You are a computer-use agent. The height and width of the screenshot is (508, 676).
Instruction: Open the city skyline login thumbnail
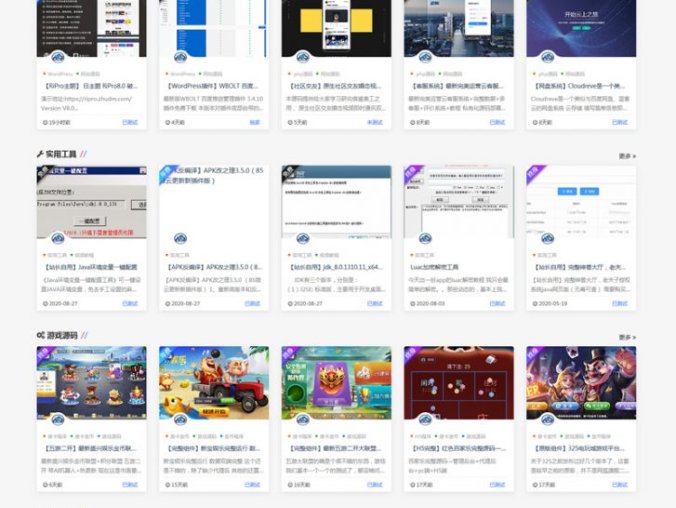459,28
